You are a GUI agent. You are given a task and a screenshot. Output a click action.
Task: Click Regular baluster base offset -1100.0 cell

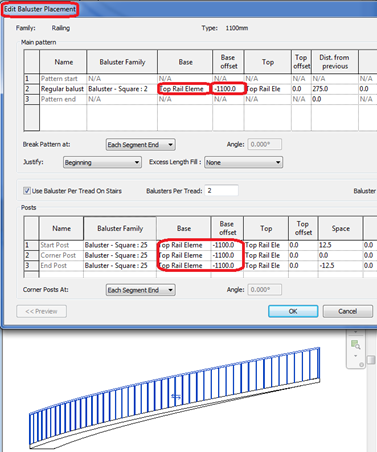tap(228, 89)
